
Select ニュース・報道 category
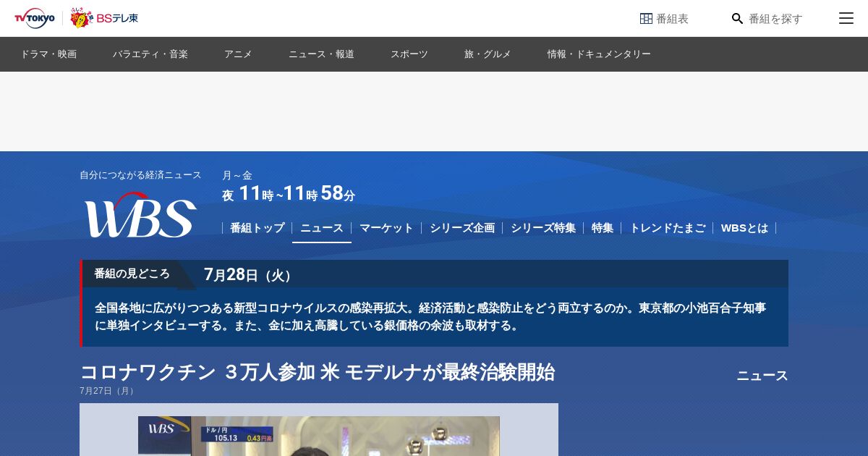(x=321, y=54)
